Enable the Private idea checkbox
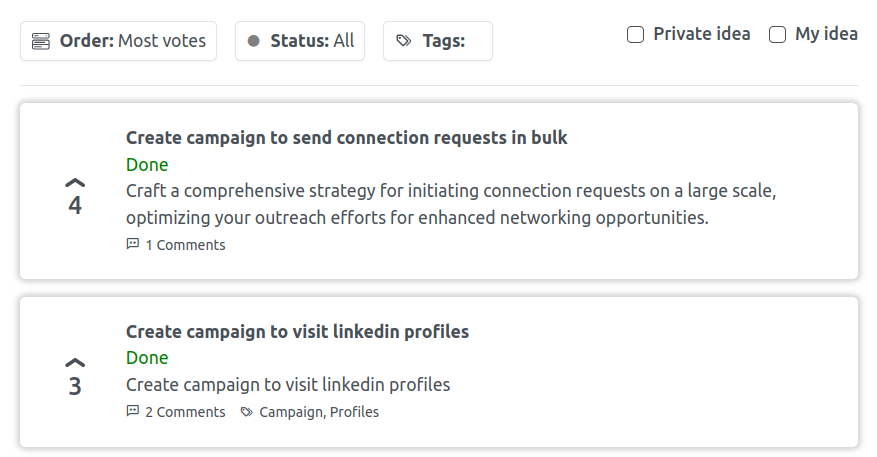 click(635, 35)
